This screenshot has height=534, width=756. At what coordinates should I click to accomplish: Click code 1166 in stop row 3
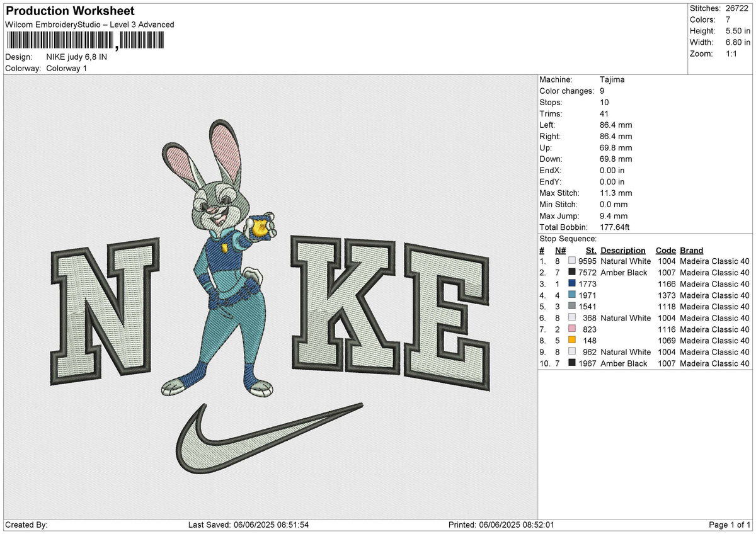pyautogui.click(x=667, y=284)
